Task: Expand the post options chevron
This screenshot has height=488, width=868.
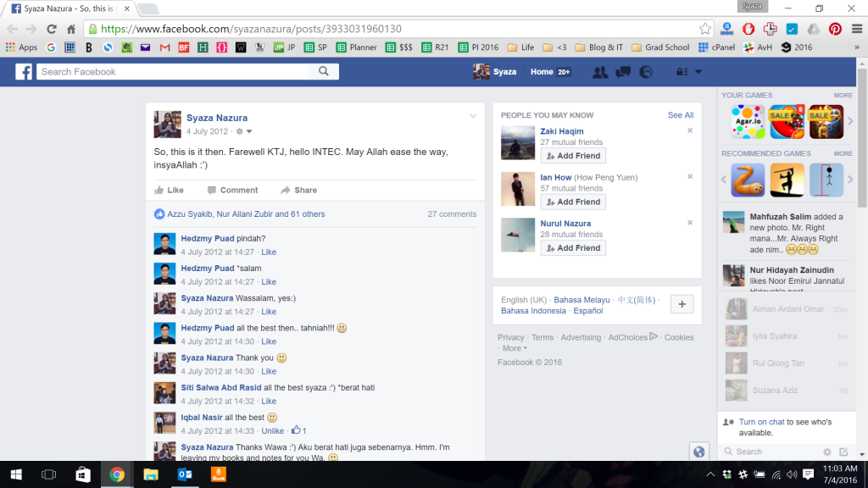Action: (x=473, y=116)
